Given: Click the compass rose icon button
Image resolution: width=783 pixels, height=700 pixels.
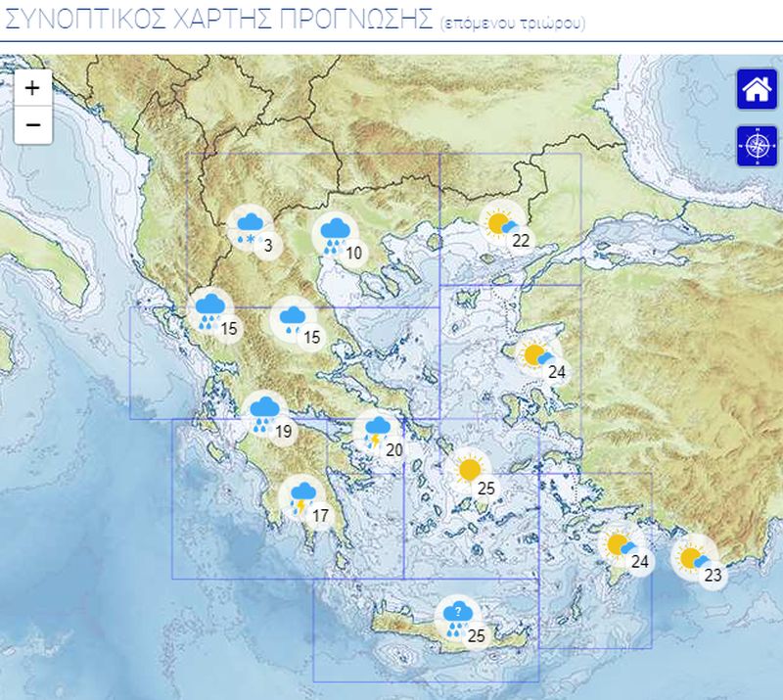Looking at the screenshot, I should point(757,147).
